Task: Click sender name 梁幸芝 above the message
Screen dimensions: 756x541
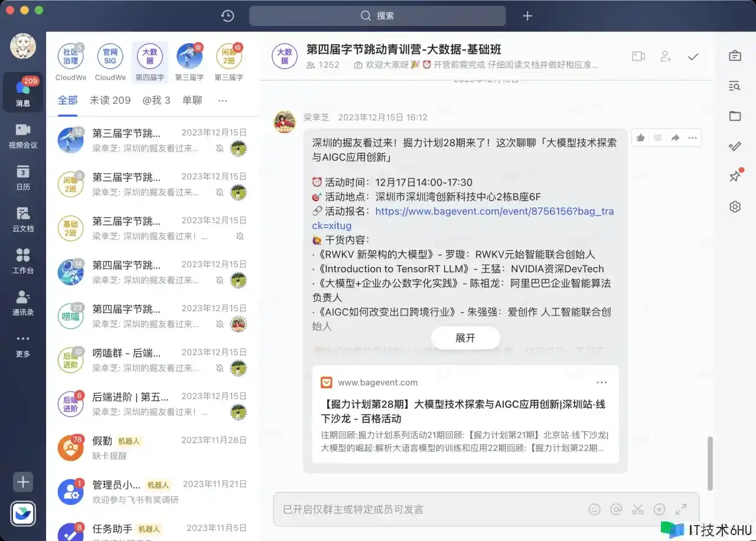Action: [316, 118]
